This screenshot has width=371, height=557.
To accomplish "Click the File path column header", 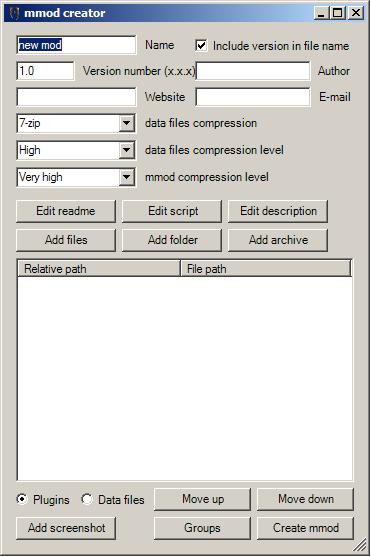I will 266,269.
